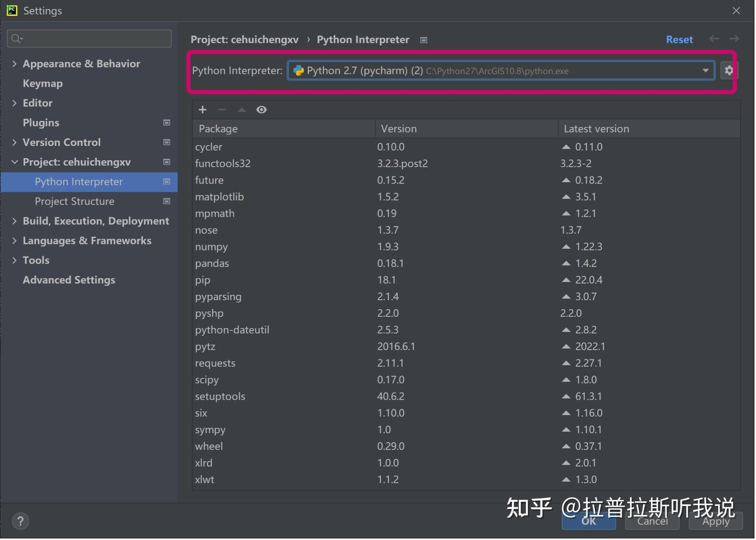Remove the selected package with minus icon
The image size is (756, 540).
pyautogui.click(x=222, y=109)
